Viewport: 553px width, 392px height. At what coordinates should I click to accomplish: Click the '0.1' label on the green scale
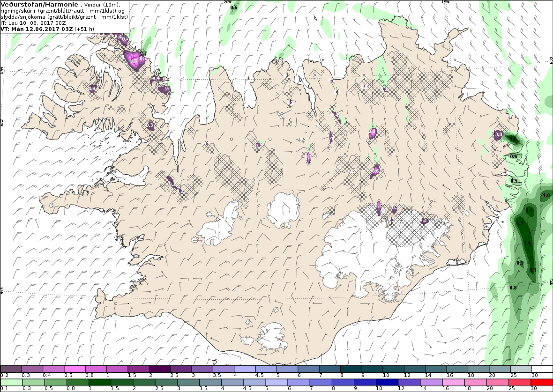(5, 388)
